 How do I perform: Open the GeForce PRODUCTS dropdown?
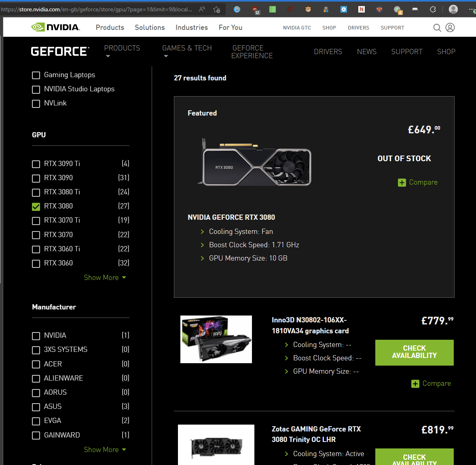pyautogui.click(x=122, y=51)
